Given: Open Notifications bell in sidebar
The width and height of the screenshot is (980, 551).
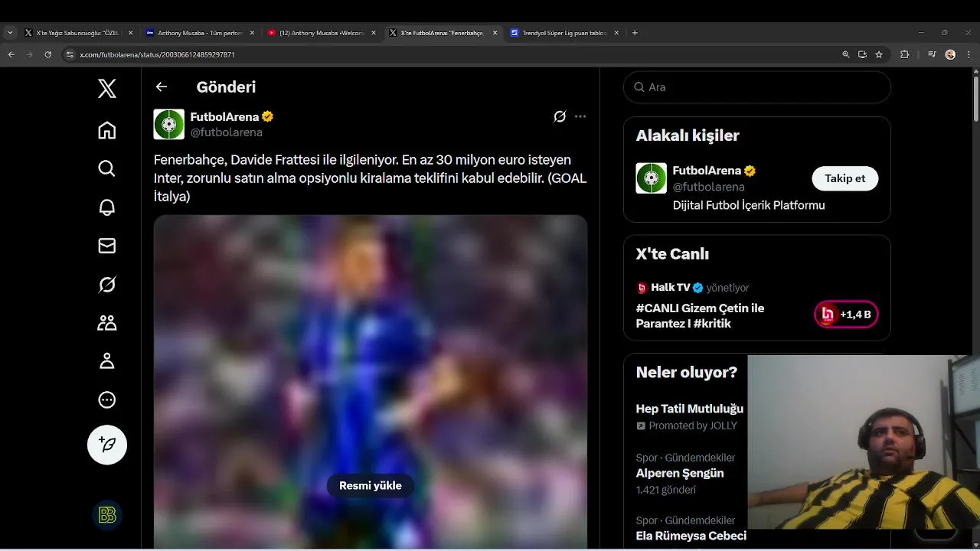Looking at the screenshot, I should [107, 207].
